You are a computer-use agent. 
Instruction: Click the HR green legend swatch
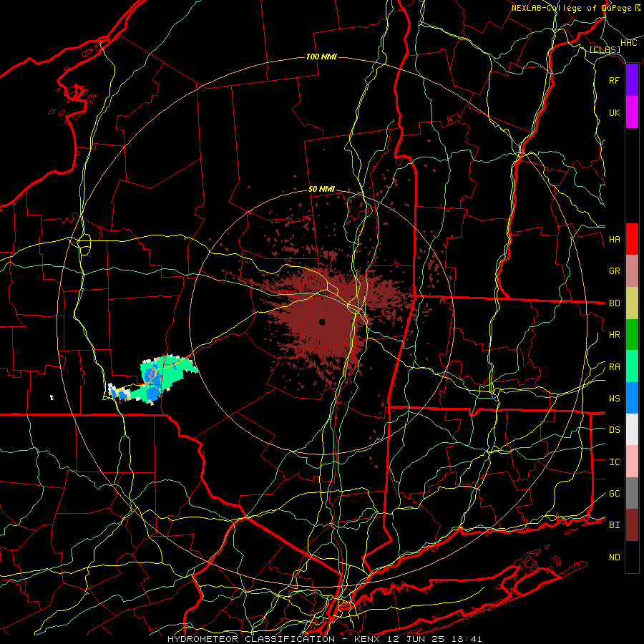pyautogui.click(x=632, y=334)
